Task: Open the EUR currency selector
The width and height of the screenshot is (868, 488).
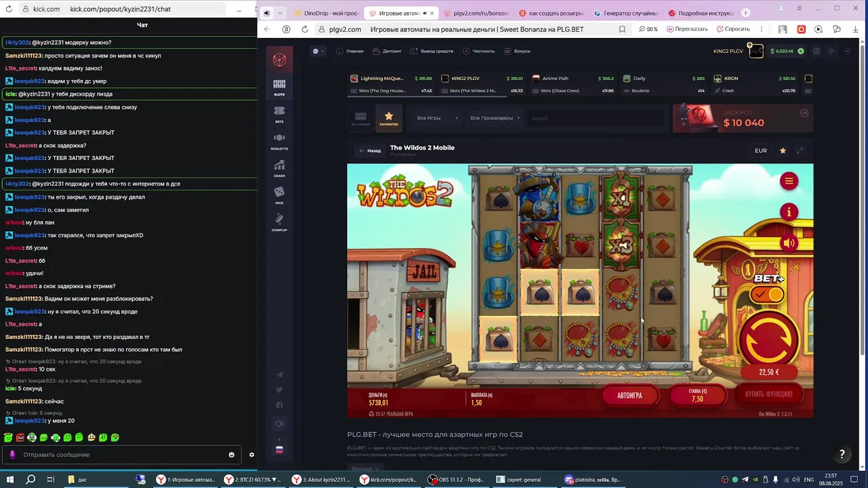Action: point(761,150)
